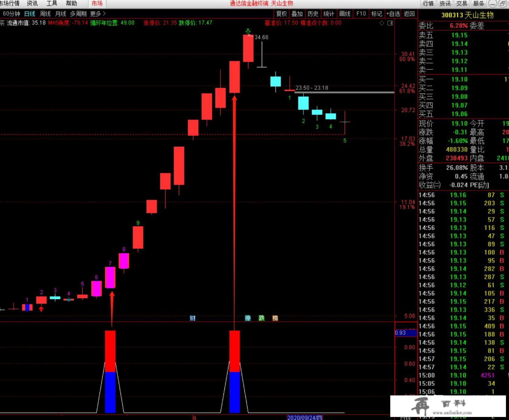Click the gray horizontal gap line

tap(344, 92)
